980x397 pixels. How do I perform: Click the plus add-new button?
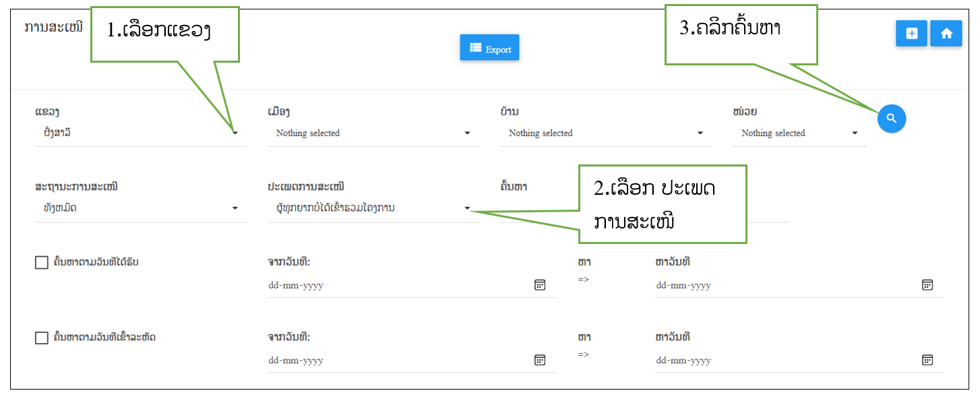tap(911, 34)
